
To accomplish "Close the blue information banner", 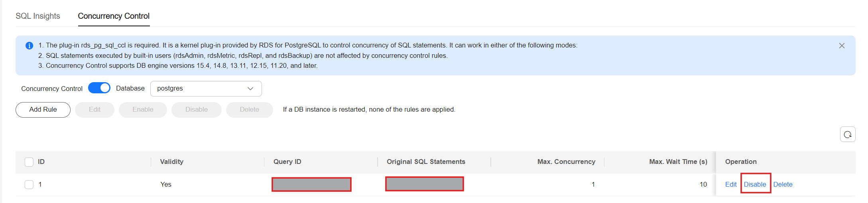I will [842, 46].
